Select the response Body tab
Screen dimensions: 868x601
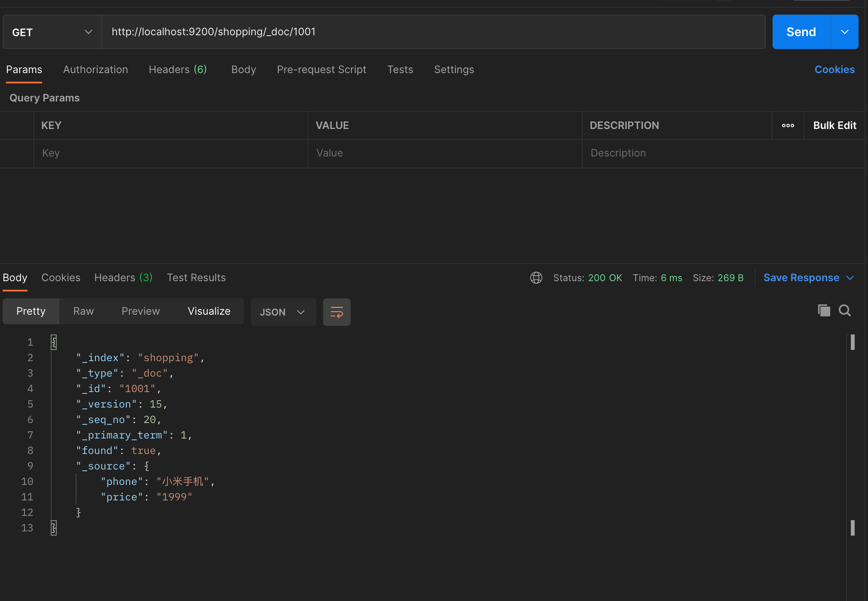[x=15, y=278]
